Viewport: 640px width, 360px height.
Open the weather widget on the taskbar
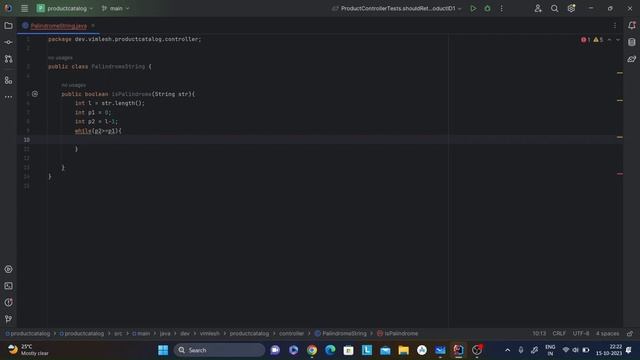coord(29,350)
